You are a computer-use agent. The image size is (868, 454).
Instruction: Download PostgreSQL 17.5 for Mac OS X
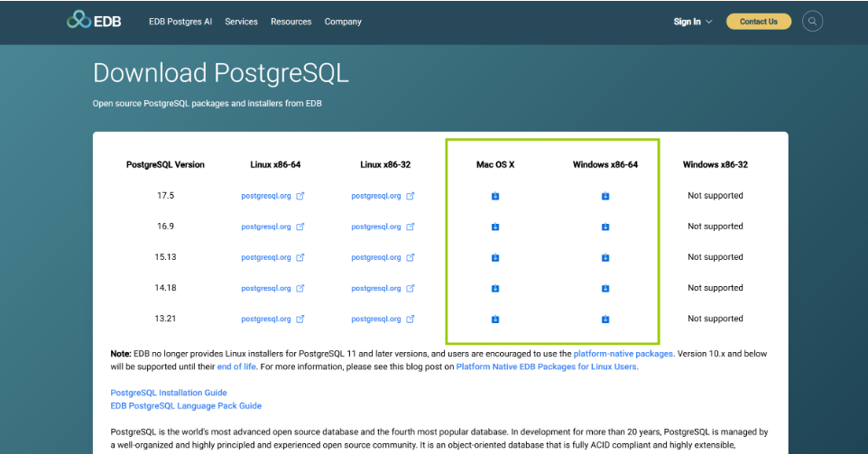tap(495, 196)
